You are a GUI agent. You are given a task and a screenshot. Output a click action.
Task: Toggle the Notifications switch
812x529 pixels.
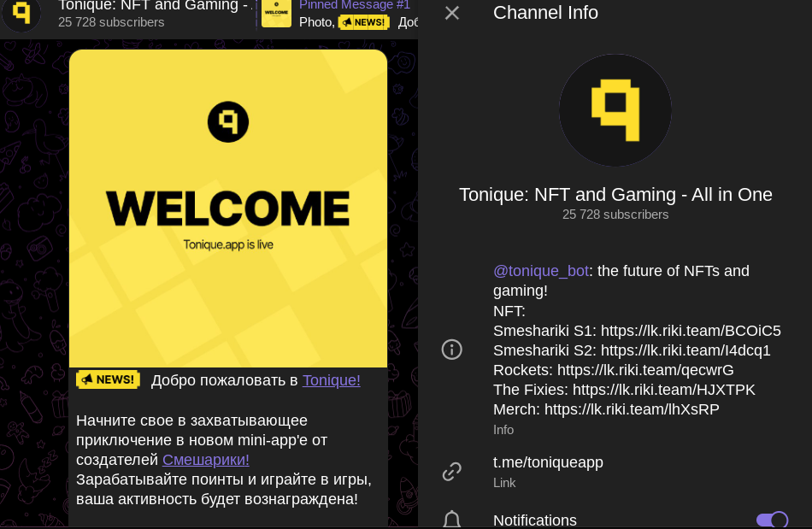(772, 520)
